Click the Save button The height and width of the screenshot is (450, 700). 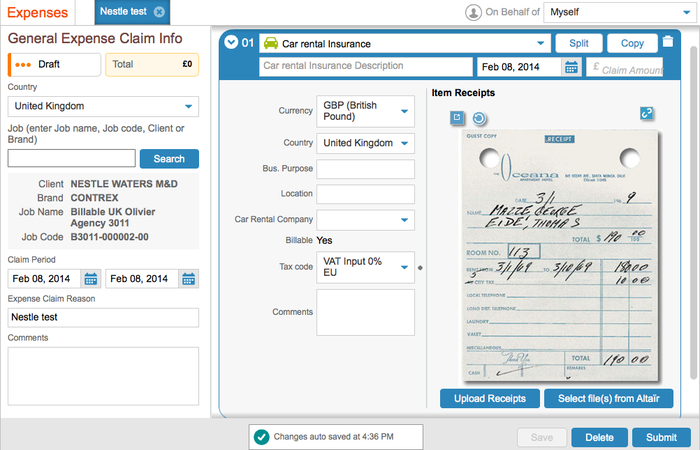pyautogui.click(x=542, y=438)
